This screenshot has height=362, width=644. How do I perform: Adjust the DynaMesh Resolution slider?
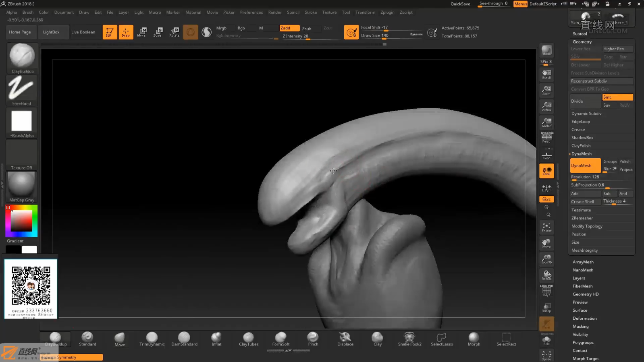(x=601, y=177)
